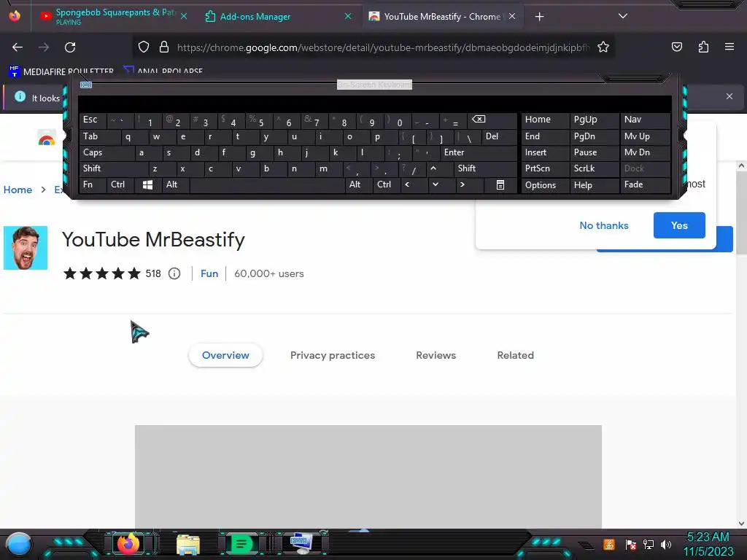
Task: Open File Explorer folder from taskbar
Action: point(187,545)
